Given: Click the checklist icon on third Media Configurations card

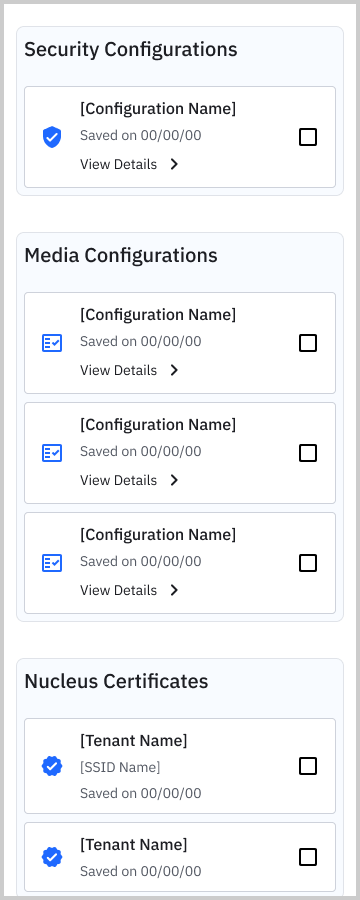Looking at the screenshot, I should (x=52, y=563).
